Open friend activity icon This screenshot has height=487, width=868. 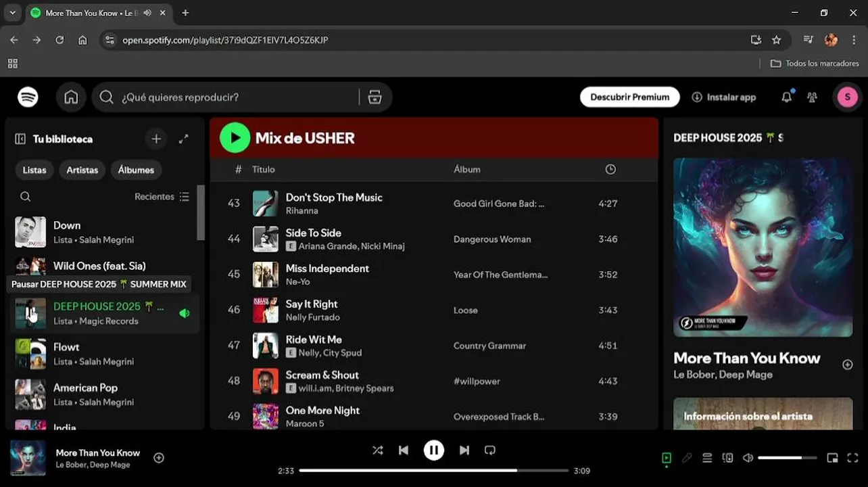coord(812,97)
